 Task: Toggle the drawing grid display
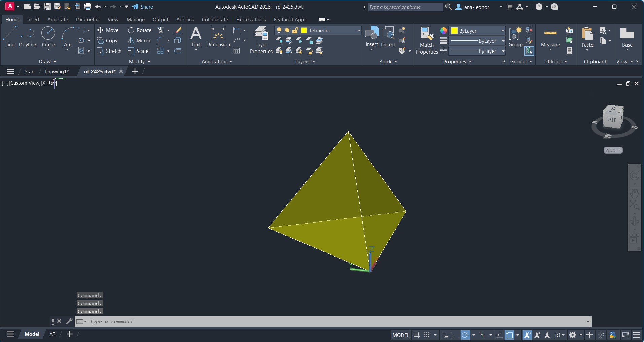tap(417, 335)
